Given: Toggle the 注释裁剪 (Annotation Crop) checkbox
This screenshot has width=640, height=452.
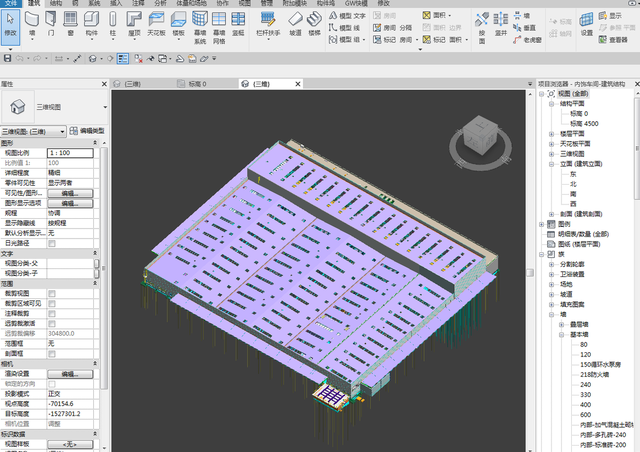Looking at the screenshot, I should click(52, 314).
